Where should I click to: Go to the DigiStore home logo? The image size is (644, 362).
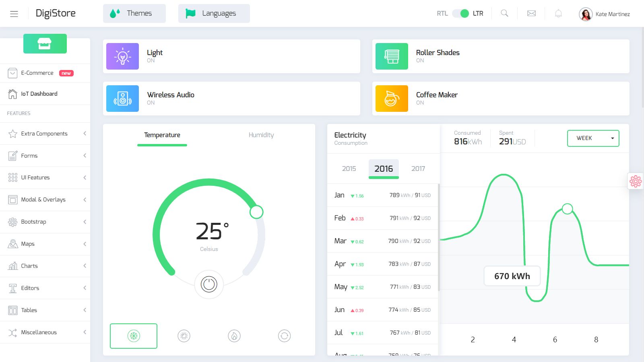pyautogui.click(x=56, y=13)
